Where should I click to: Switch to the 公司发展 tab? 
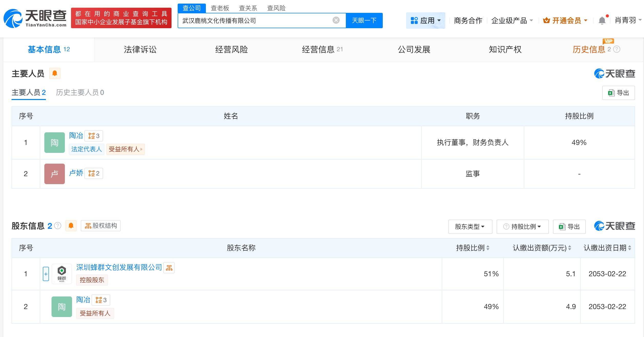tap(414, 49)
